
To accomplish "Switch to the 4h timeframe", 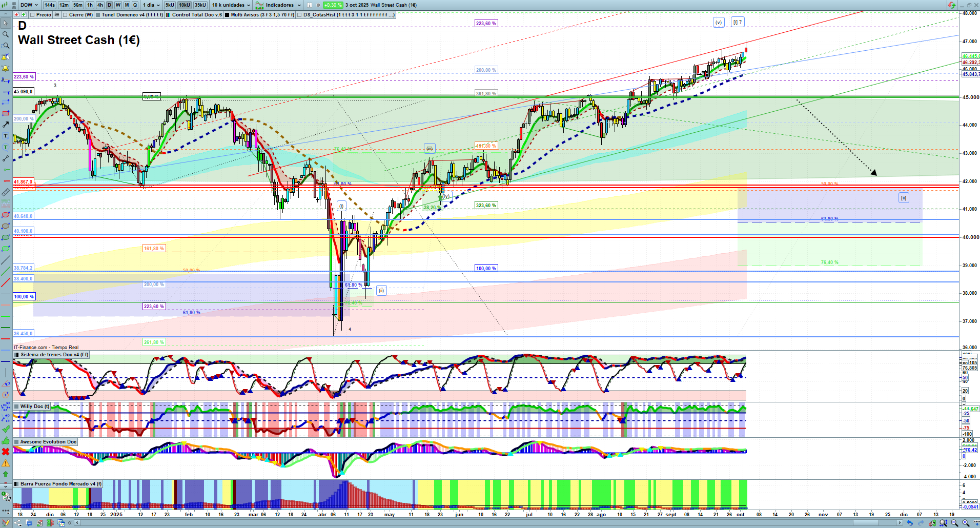I will tap(100, 5).
